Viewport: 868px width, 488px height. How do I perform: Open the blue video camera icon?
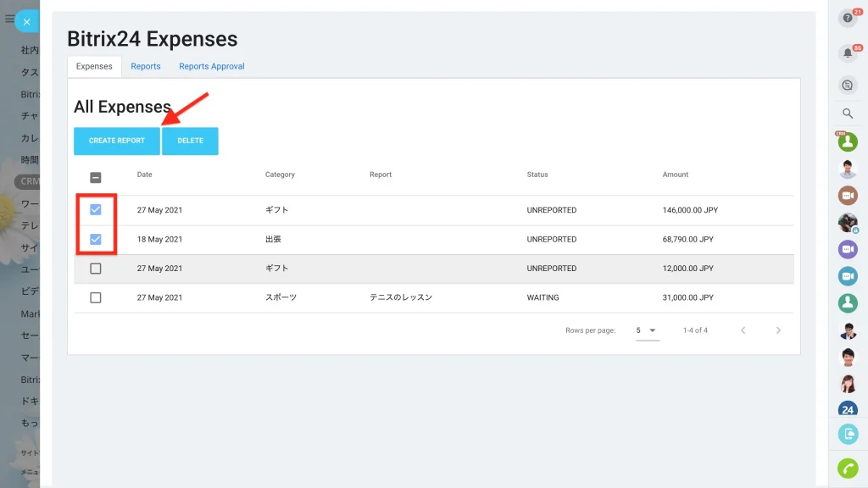848,276
